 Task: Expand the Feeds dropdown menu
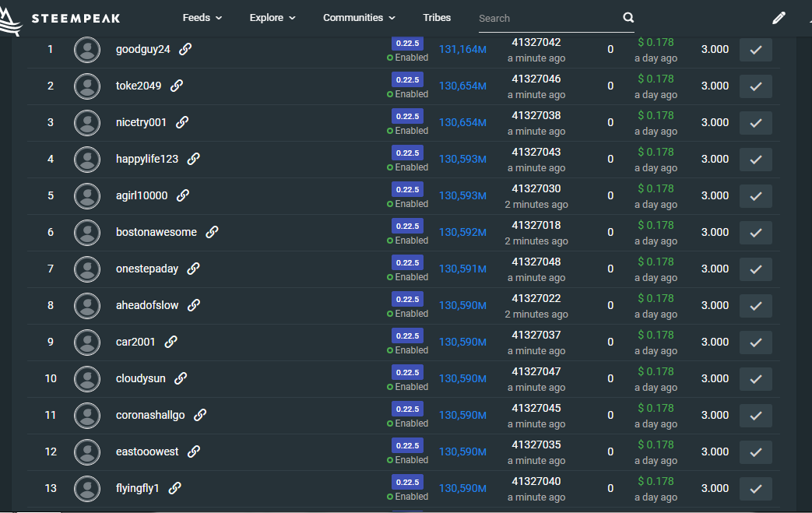(202, 18)
